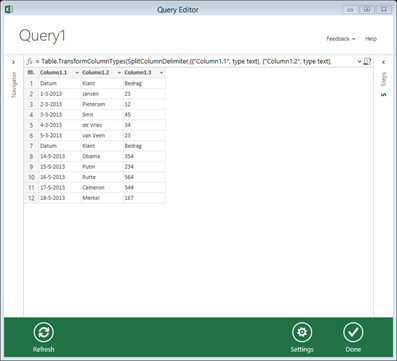Click the cell 'Jansen'
The height and width of the screenshot is (361, 397).
click(x=102, y=94)
